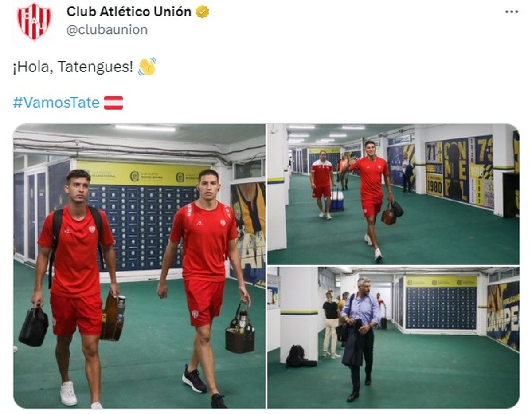
Task: Click the yellow banner in the bottom-right photo
Action: pyautogui.click(x=441, y=282)
